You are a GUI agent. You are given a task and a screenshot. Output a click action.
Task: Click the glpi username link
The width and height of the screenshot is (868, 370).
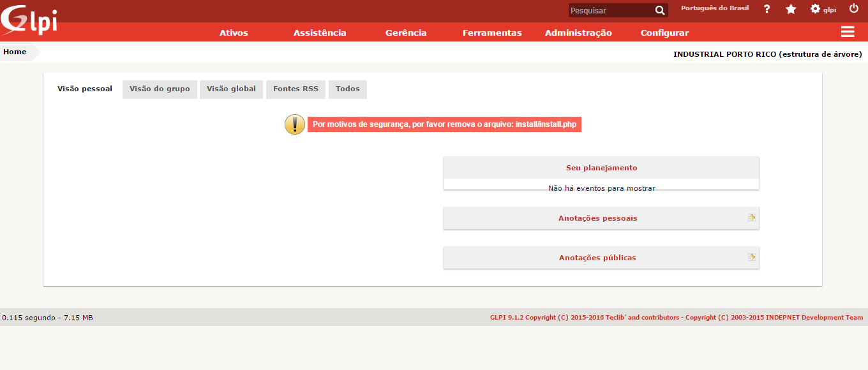[830, 10]
